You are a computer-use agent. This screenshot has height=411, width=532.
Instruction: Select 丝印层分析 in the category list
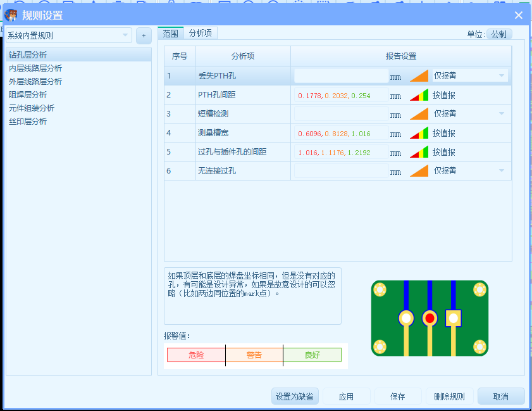78,121
